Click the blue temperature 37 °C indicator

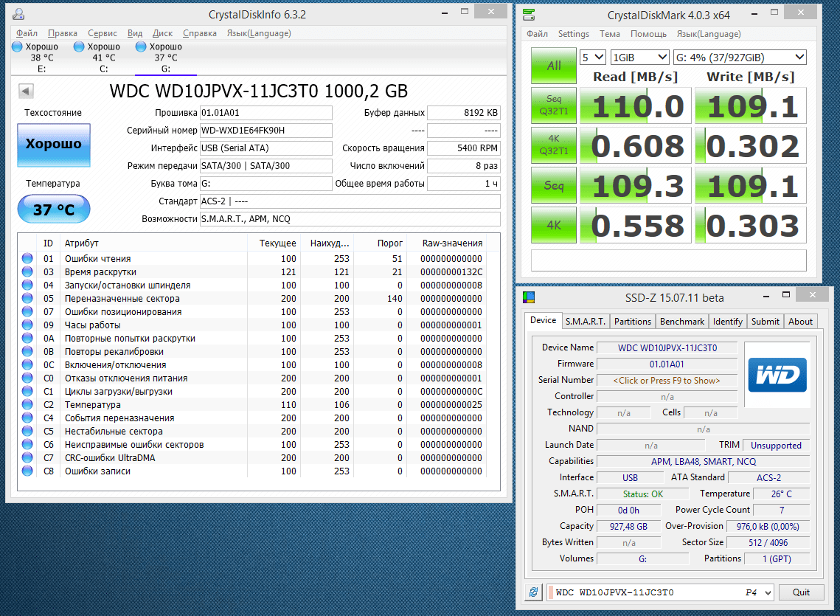53,210
